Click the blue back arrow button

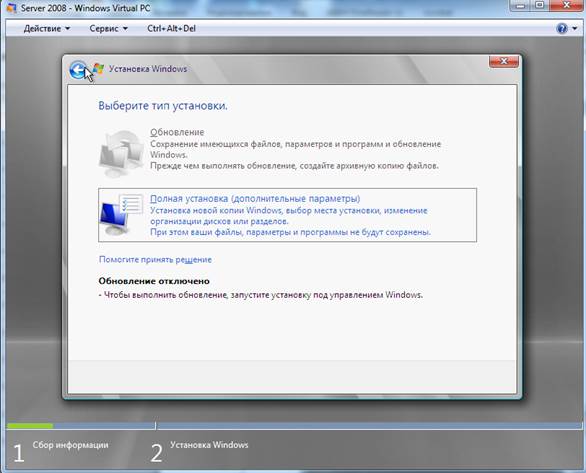[x=78, y=70]
